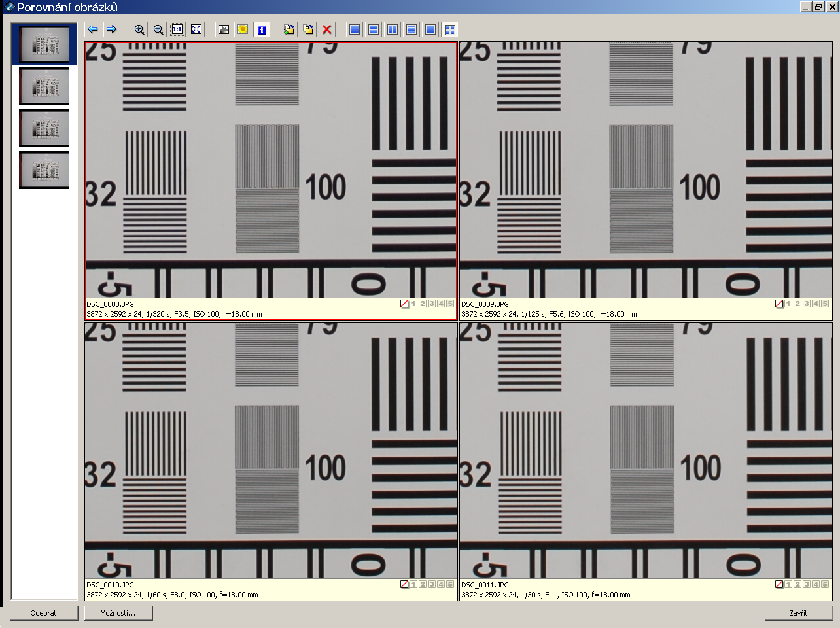Click the next image blue right arrow
840x628 pixels.
click(112, 29)
